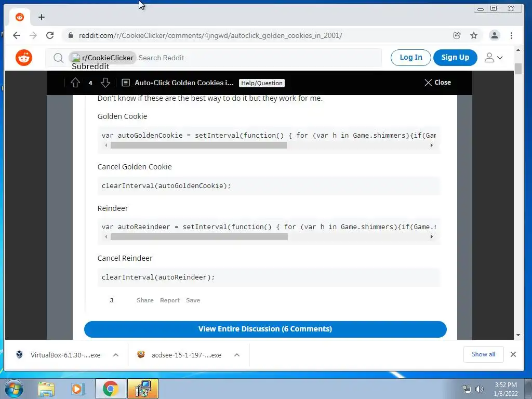Click the vertical page scrollbar thumb
The image size is (532, 399).
click(x=518, y=69)
